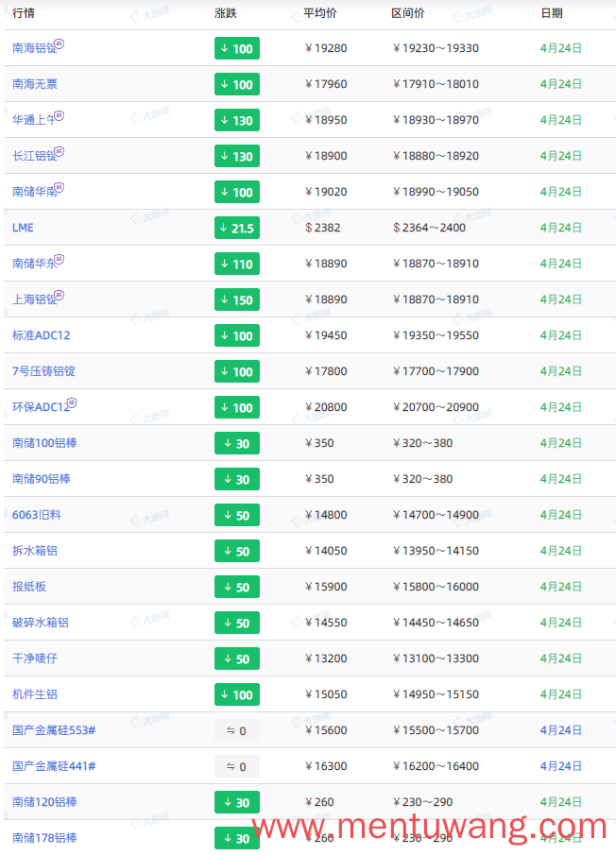Select average price ￥19280
Viewport: 616px width, 855px height.
(x=326, y=48)
